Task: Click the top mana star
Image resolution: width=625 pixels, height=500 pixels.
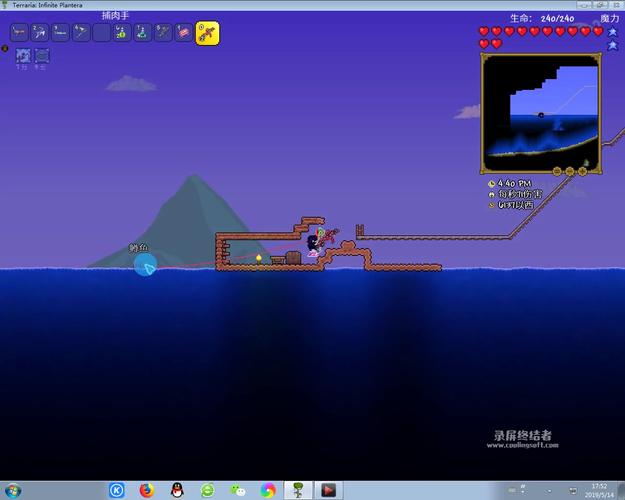Action: pyautogui.click(x=613, y=32)
